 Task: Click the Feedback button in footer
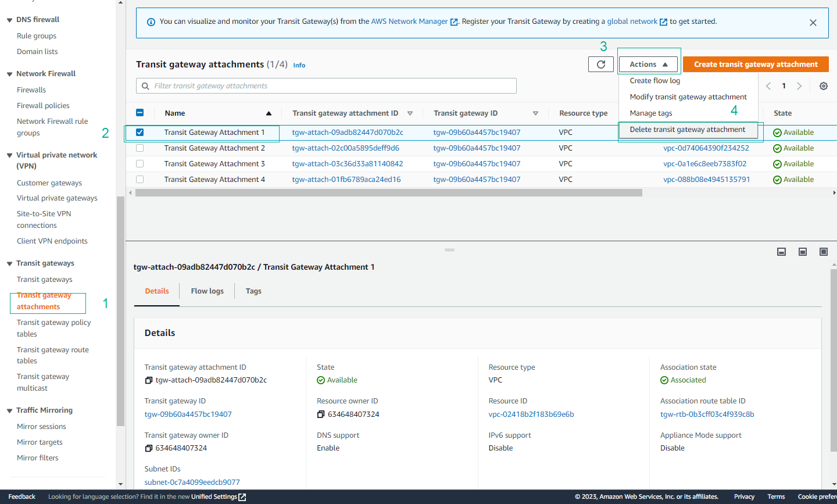22,497
